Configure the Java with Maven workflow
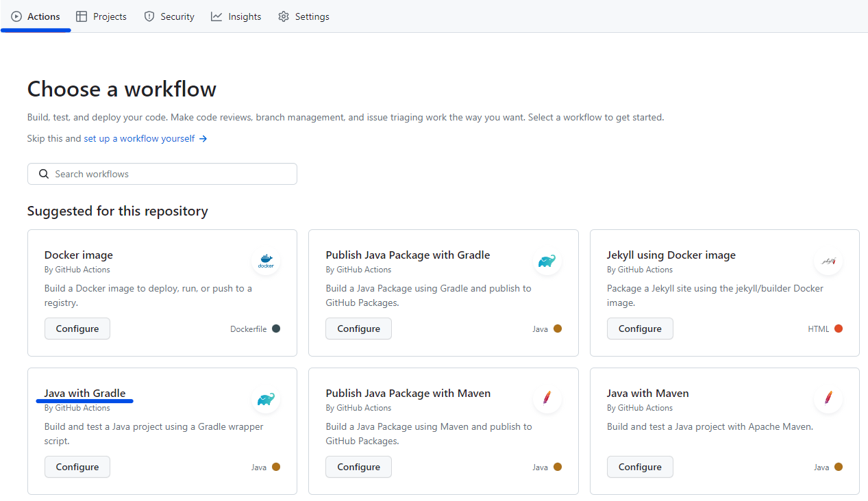The image size is (868, 501). pos(640,467)
